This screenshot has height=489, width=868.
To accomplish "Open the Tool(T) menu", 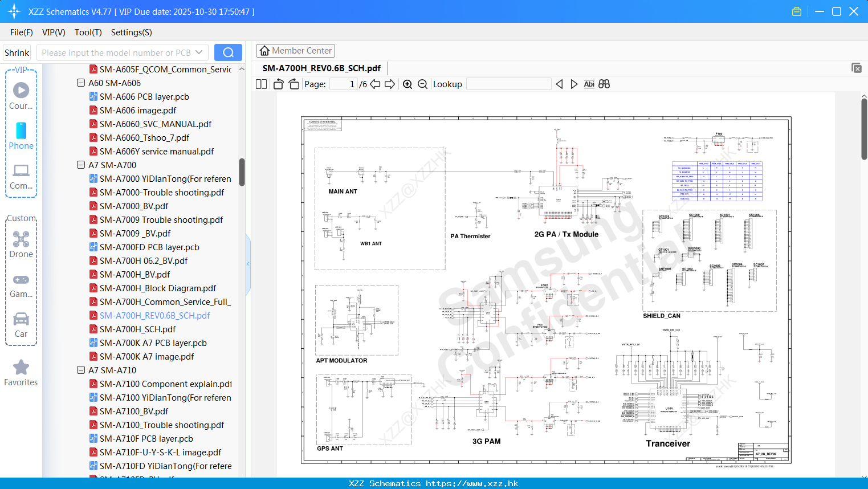I will tap(88, 32).
